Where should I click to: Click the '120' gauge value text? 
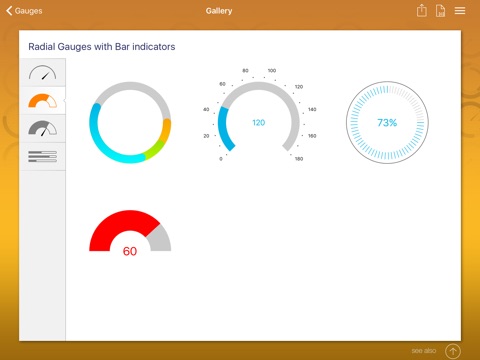[259, 123]
